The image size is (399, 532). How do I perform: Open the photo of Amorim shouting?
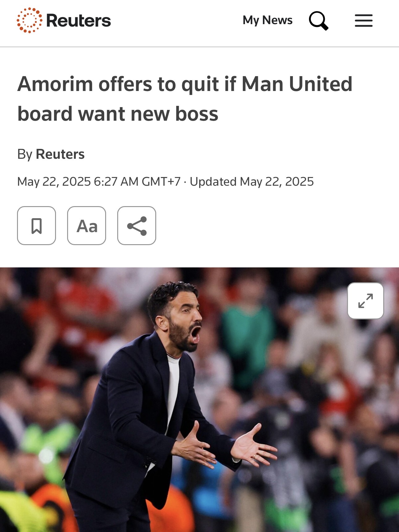coord(199,400)
